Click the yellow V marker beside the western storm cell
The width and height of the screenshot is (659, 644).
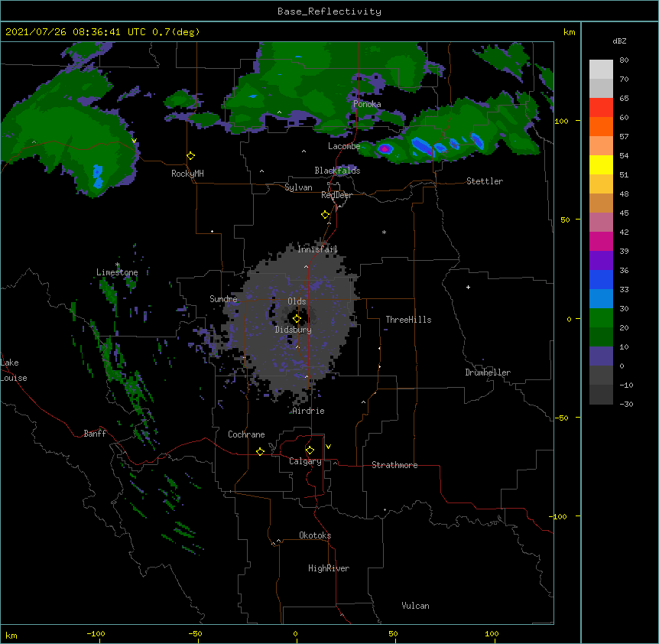[x=134, y=141]
